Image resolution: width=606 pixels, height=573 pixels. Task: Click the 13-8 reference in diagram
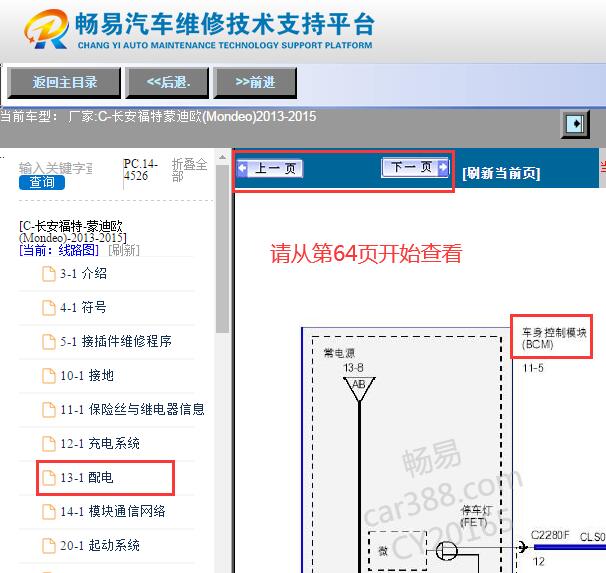point(353,367)
